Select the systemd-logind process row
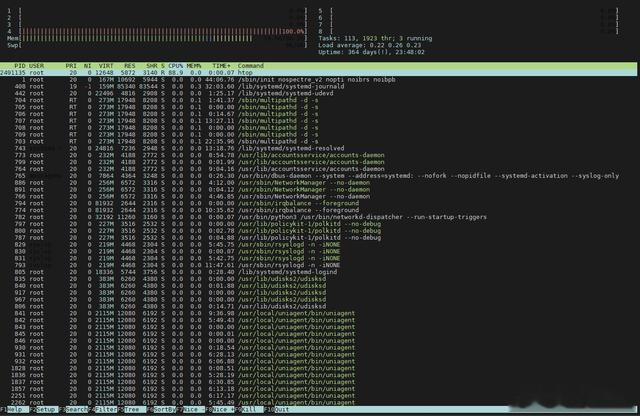 point(318,272)
